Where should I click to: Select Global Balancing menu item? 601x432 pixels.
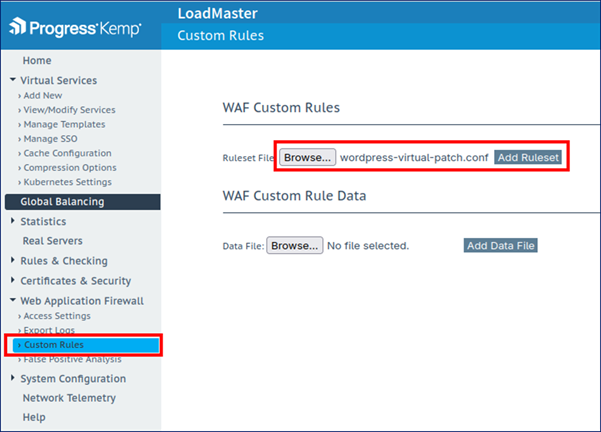[x=82, y=202]
